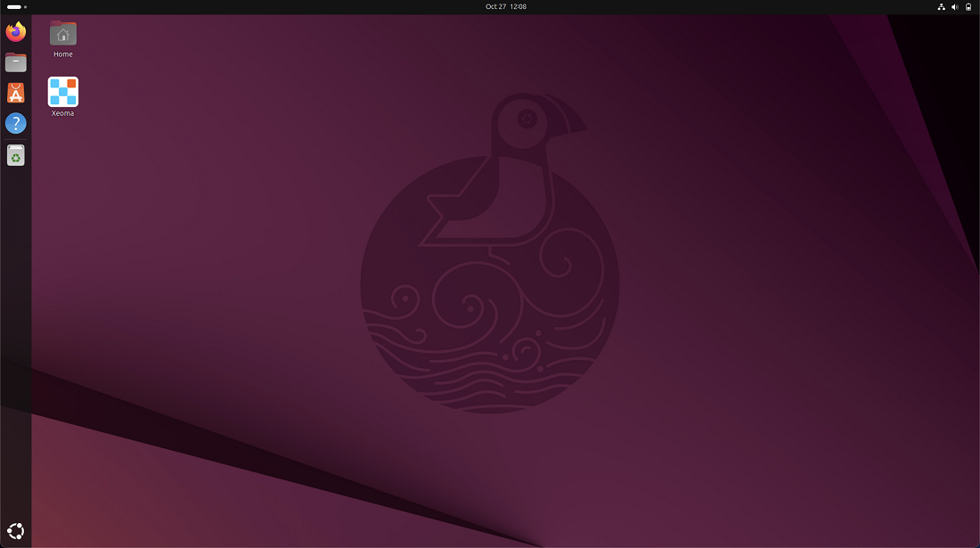Click the 12:08 time in top bar
980x548 pixels.
tap(518, 6)
